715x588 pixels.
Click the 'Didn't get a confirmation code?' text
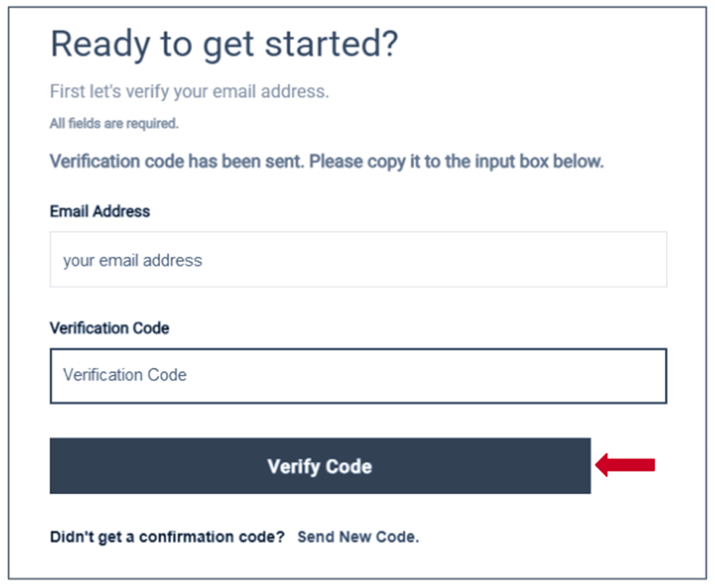[x=167, y=537]
